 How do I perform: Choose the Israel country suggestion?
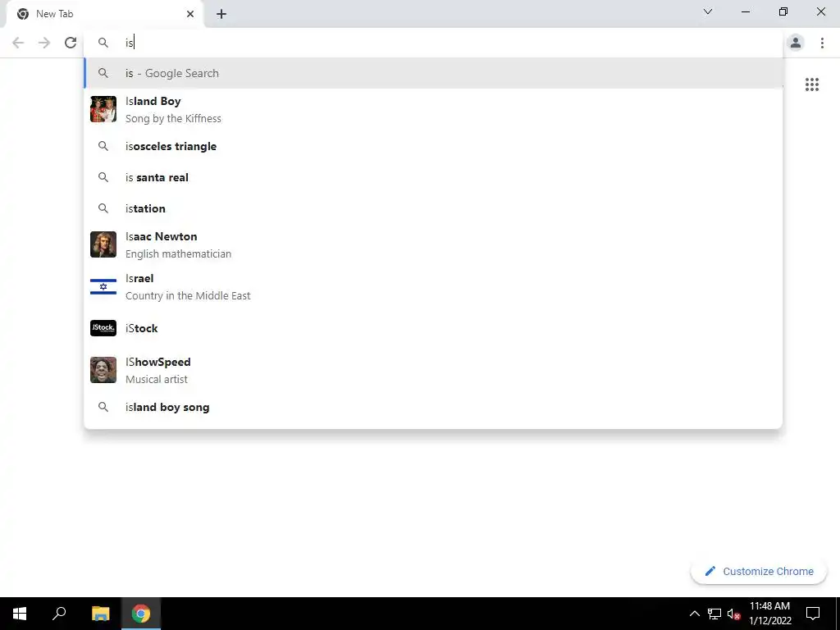pos(433,286)
